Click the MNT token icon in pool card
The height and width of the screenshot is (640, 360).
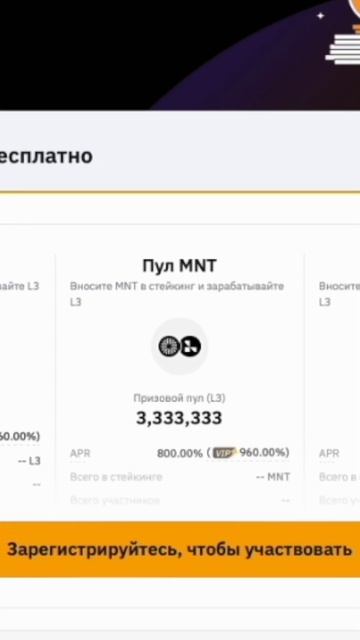point(169,347)
